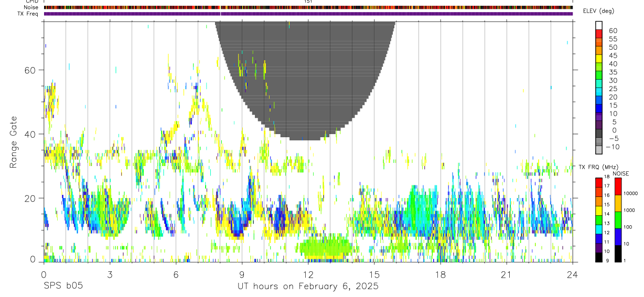This screenshot has width=644, height=297.
Task: Click the x-axis tick label '9'
Action: point(242,274)
